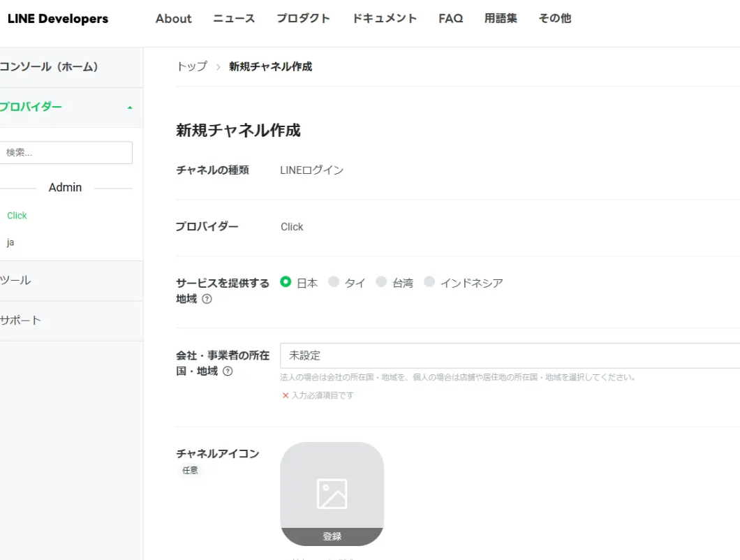
Task: Click the LINEログイン channel type text
Action: (x=312, y=170)
